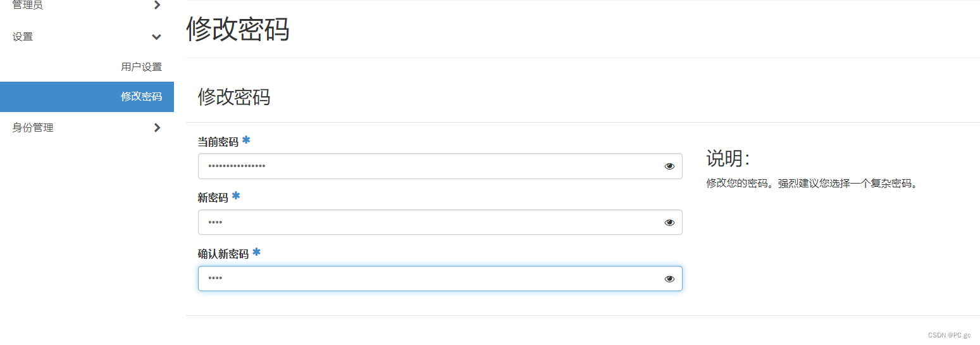
Task: Click the 说明: heading text
Action: (728, 158)
